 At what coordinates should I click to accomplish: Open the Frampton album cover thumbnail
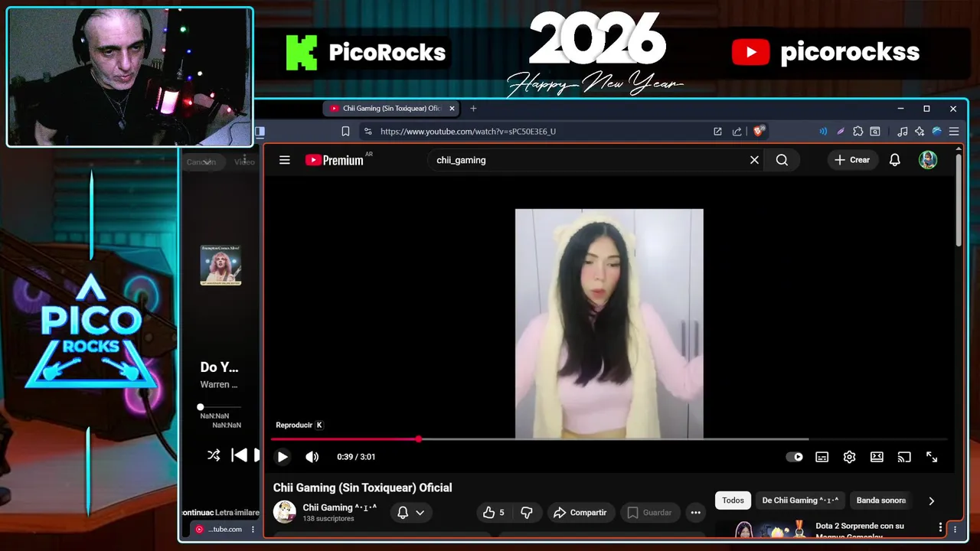220,265
